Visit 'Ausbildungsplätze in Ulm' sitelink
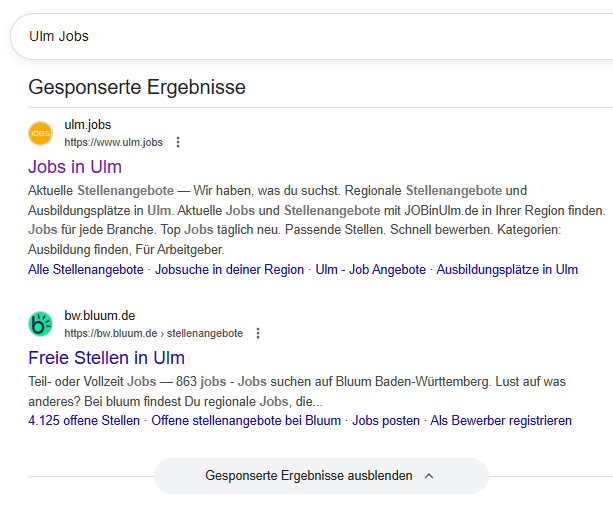 pyautogui.click(x=507, y=270)
